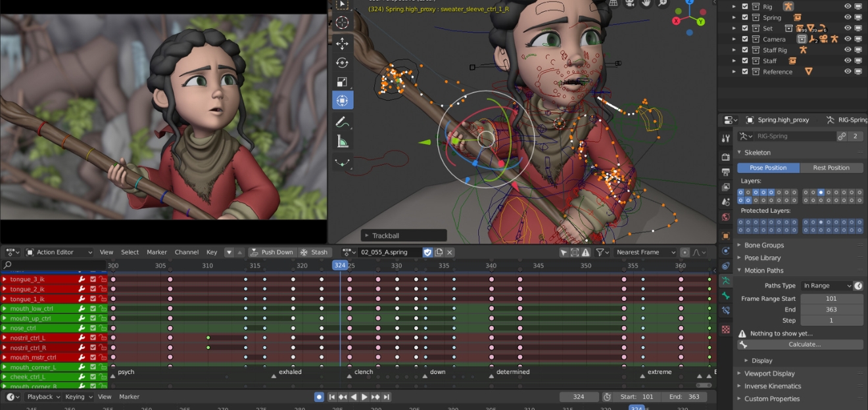Click lock icon on nose_ctrl channel
The height and width of the screenshot is (410, 868).
pos(103,328)
